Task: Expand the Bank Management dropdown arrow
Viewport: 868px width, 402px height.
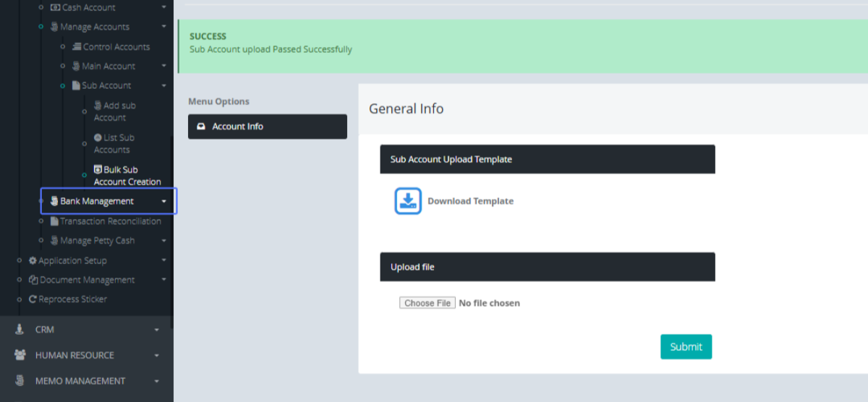Action: pos(164,202)
